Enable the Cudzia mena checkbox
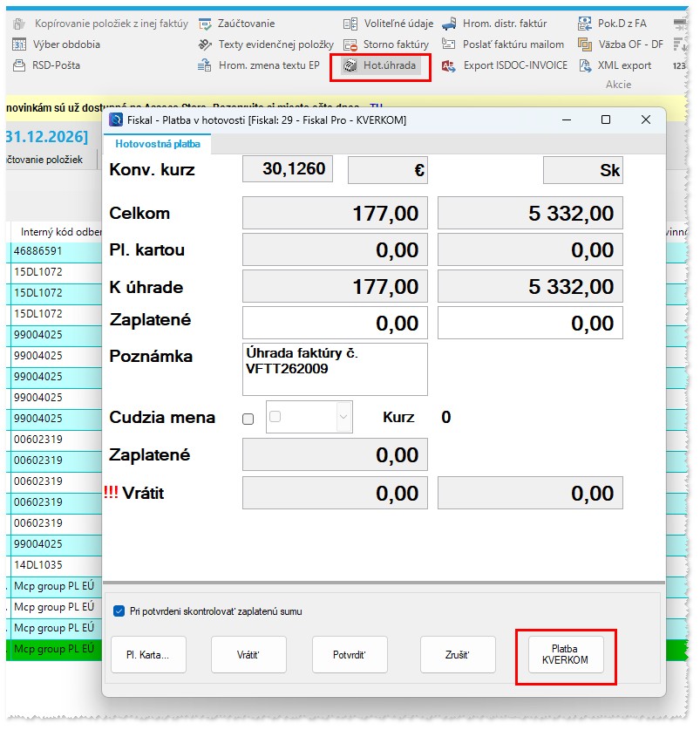700x730 pixels. 248,419
